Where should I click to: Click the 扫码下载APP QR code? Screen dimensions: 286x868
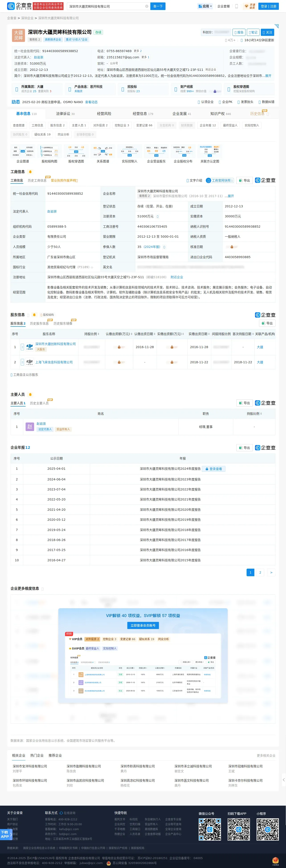tap(239, 829)
